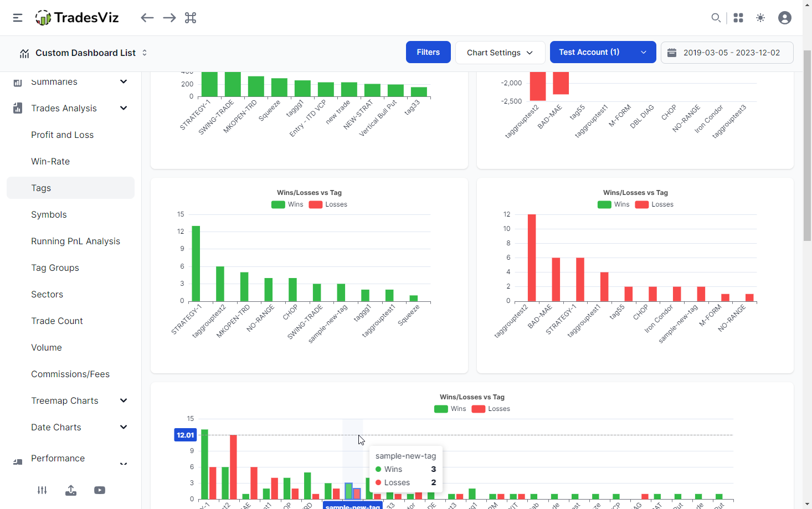This screenshot has width=812, height=509.
Task: Toggle Losses legend in right middle chart
Action: pyautogui.click(x=654, y=204)
